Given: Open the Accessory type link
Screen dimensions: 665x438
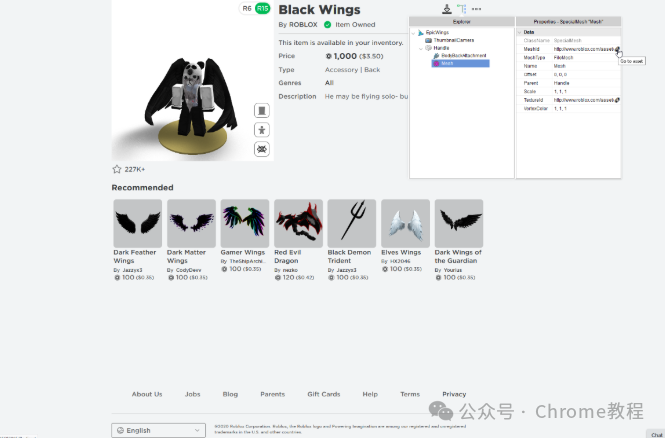Looking at the screenshot, I should [x=341, y=70].
